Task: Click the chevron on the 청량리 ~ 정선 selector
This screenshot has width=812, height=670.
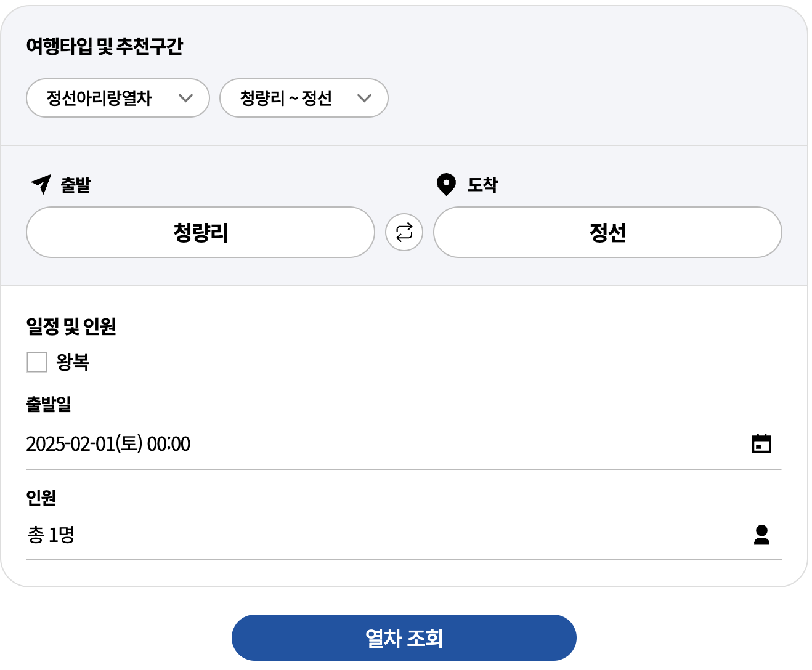Action: tap(365, 98)
